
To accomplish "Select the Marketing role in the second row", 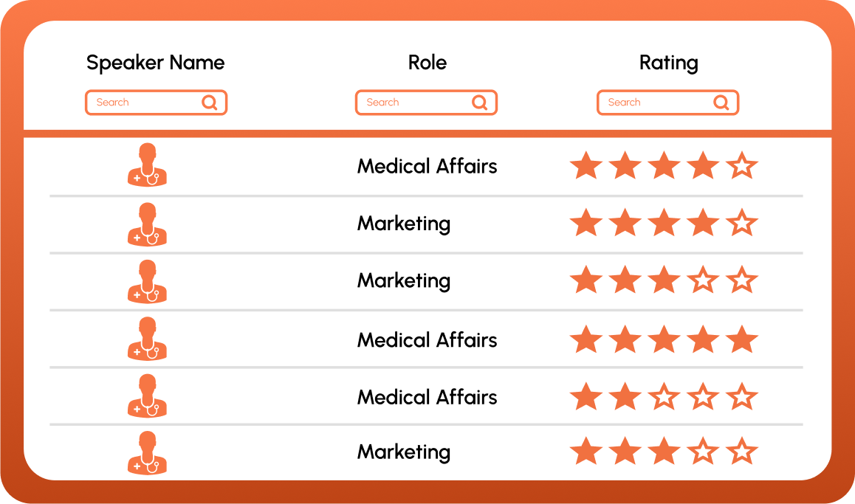I will [403, 224].
